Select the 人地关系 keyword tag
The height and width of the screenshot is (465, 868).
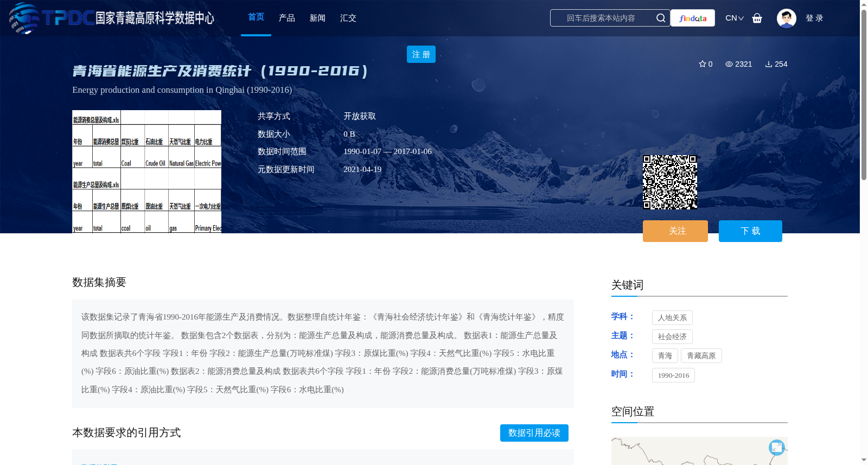[672, 318]
